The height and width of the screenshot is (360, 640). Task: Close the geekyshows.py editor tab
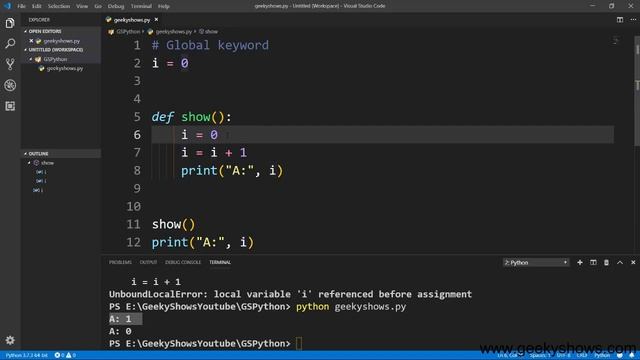pos(156,20)
